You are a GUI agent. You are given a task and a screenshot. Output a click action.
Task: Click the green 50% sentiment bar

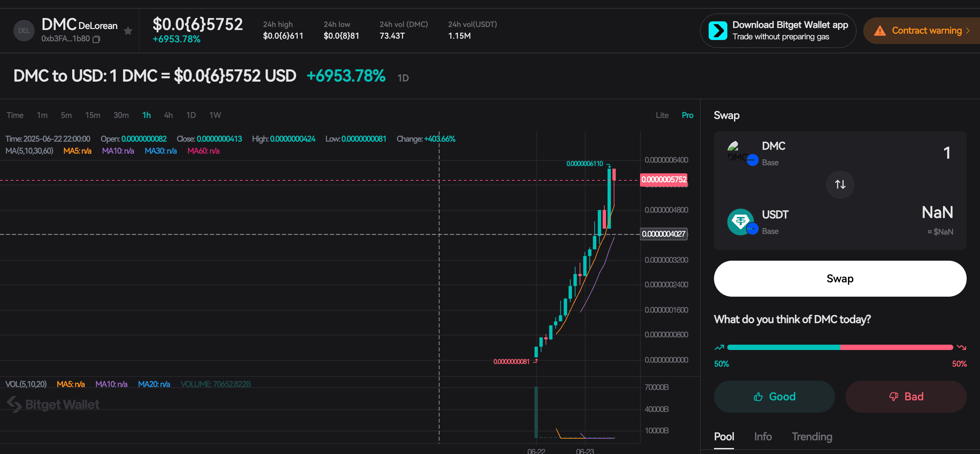coord(784,347)
